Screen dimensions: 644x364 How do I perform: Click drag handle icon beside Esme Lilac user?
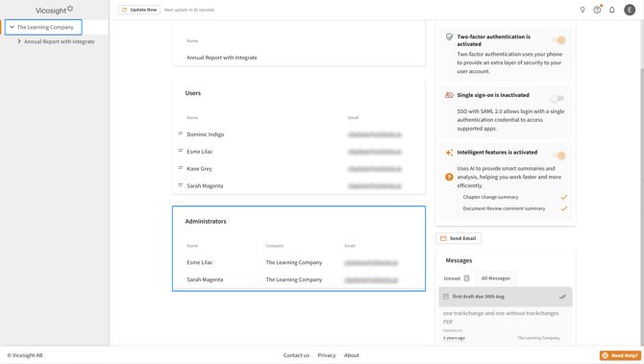tap(181, 151)
